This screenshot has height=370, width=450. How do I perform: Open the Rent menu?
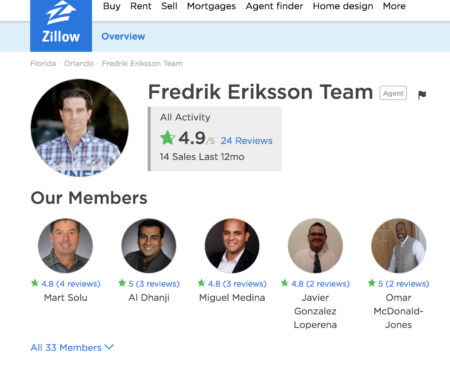tap(141, 6)
